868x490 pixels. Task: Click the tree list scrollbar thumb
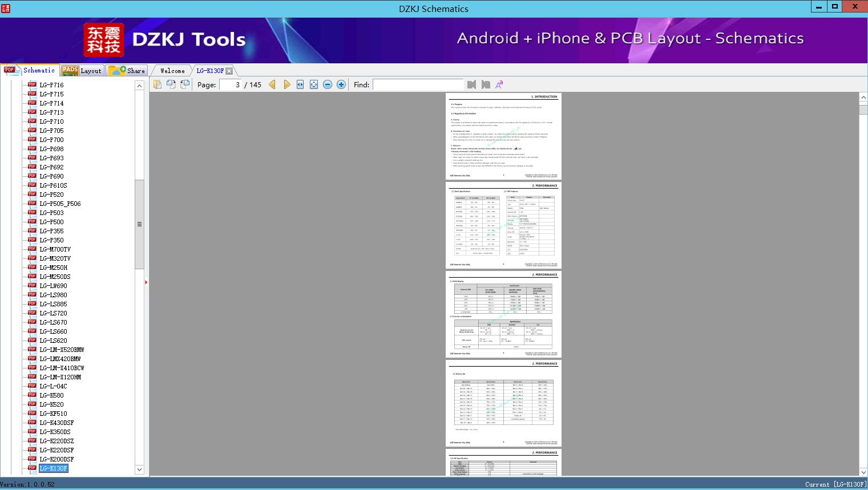pos(139,224)
